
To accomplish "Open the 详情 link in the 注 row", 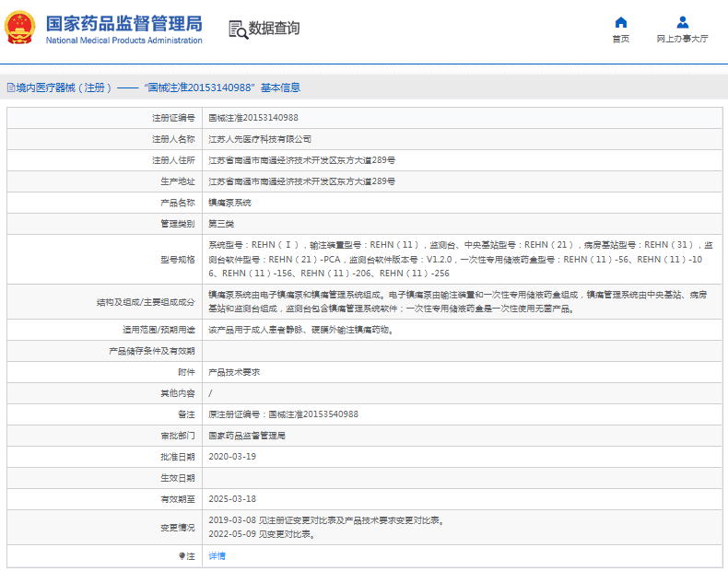I will click(217, 555).
